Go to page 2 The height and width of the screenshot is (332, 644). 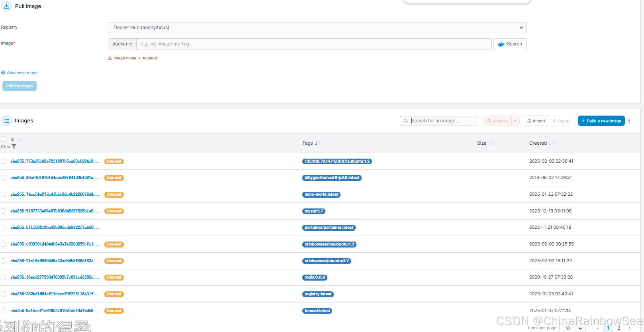click(619, 328)
